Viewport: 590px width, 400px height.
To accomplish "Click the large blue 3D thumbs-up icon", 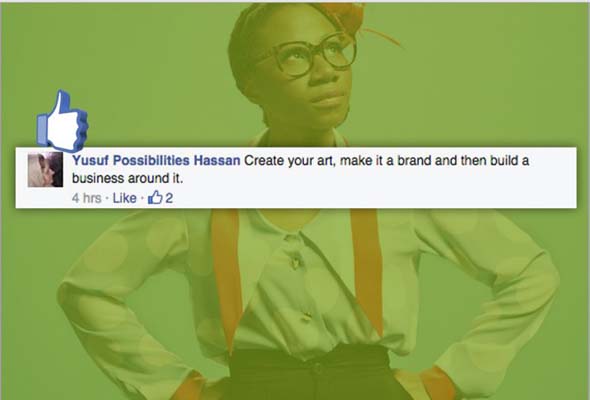I will [x=62, y=121].
